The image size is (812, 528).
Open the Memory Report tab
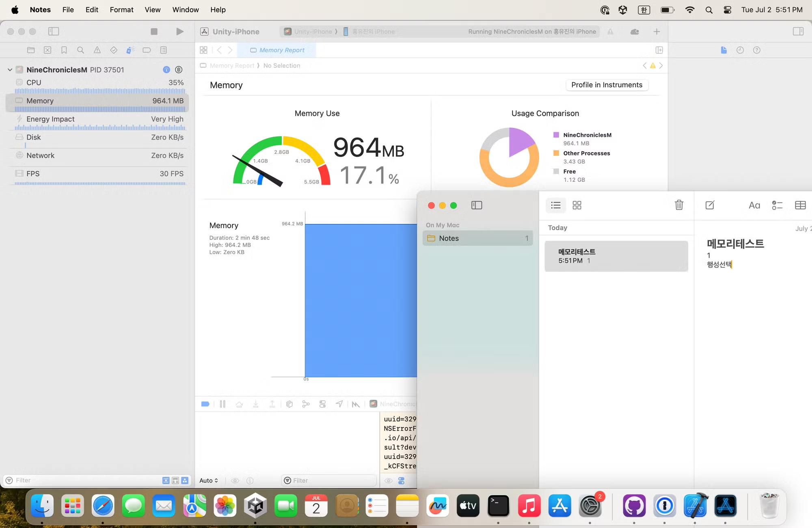pos(278,50)
